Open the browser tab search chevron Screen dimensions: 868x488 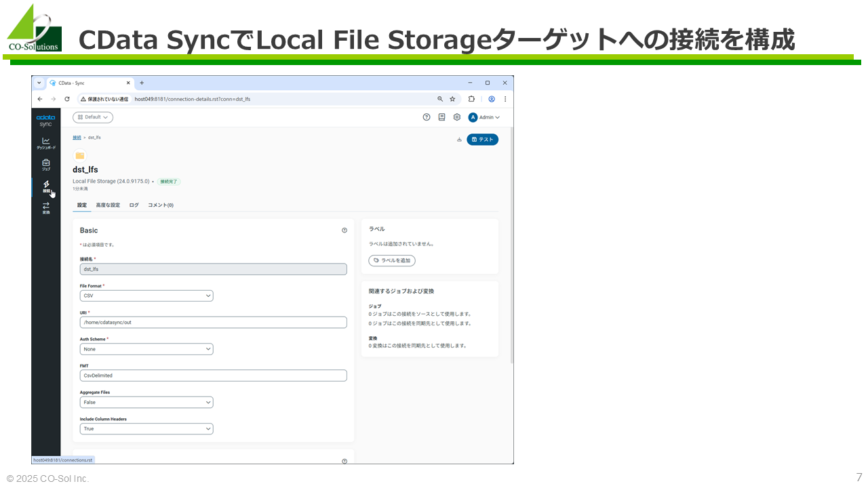click(39, 83)
